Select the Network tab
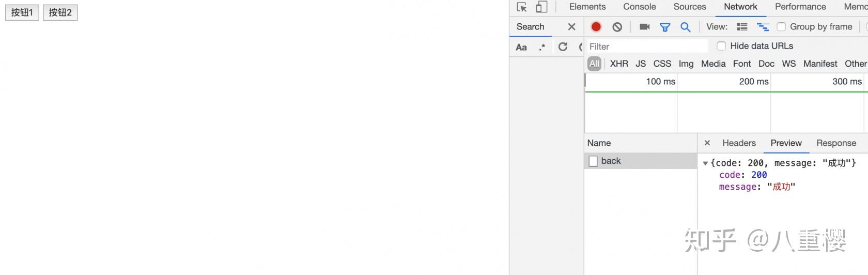868x275 pixels. pyautogui.click(x=740, y=7)
